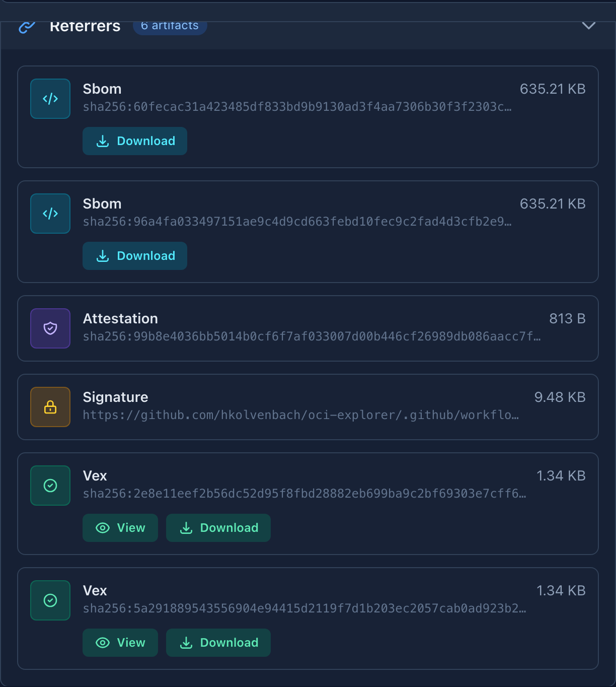Screen dimensions: 616x687
Task: Click 1.34 KB size of Vex sha256:2e8e11ee
Action: pyautogui.click(x=561, y=476)
